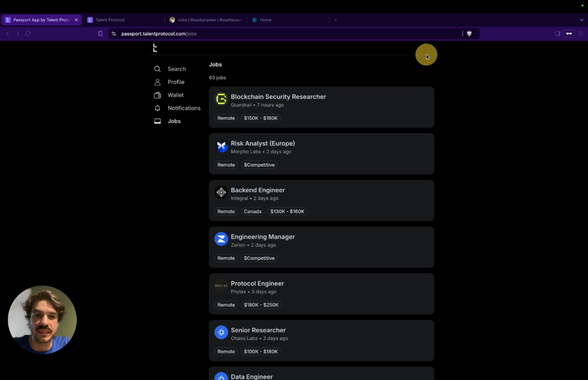Click the Morpho Labs butterfly logo
Image resolution: width=588 pixels, height=380 pixels.
click(x=221, y=146)
